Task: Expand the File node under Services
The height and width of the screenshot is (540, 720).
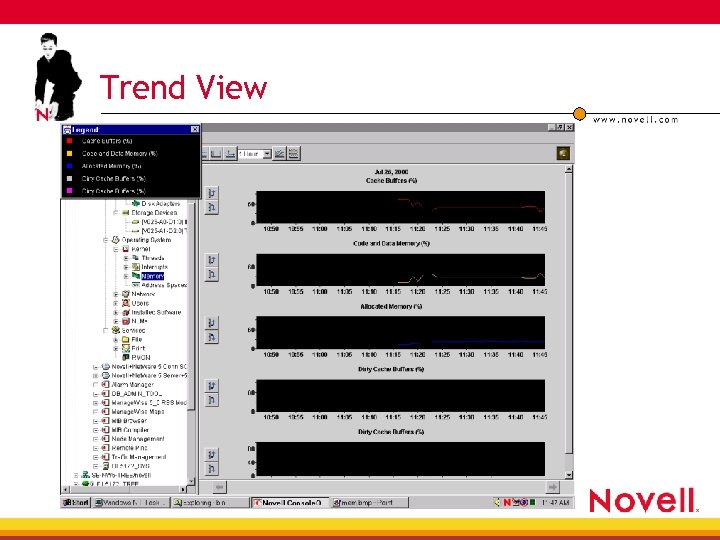Action: pos(116,339)
